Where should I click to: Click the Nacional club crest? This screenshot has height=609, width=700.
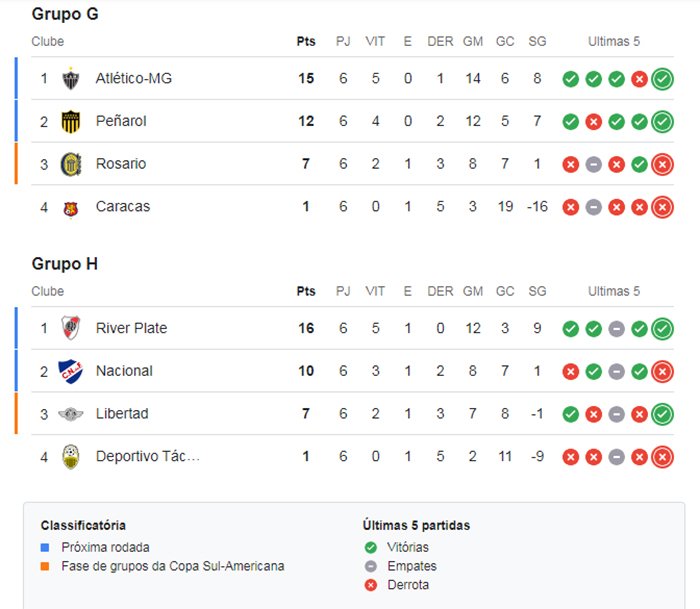pyautogui.click(x=71, y=371)
